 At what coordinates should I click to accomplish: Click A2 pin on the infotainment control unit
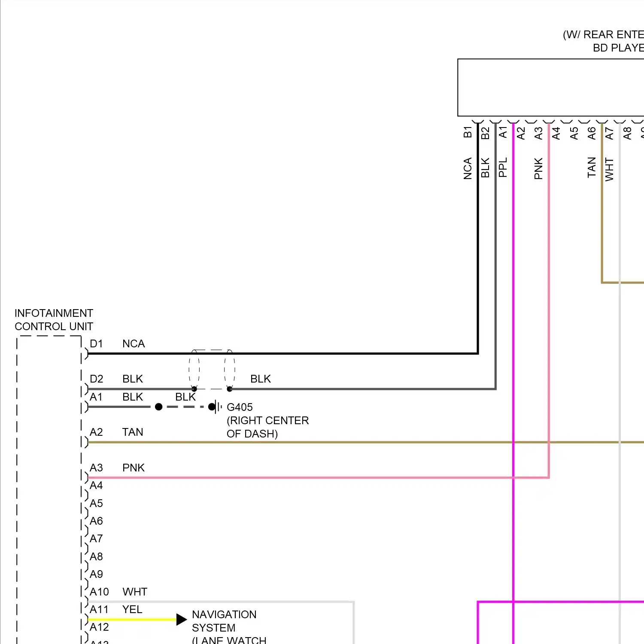(x=96, y=432)
